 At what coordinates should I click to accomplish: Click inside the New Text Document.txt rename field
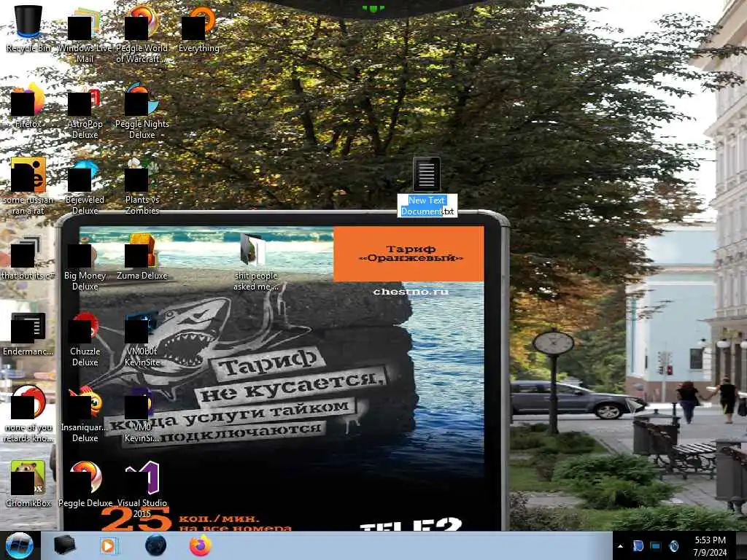(427, 206)
